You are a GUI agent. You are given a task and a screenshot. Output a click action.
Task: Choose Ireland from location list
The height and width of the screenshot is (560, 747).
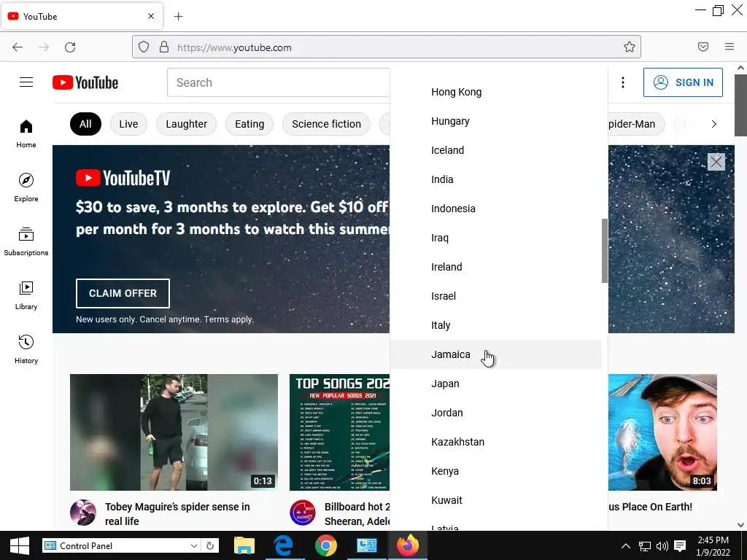coord(496,267)
